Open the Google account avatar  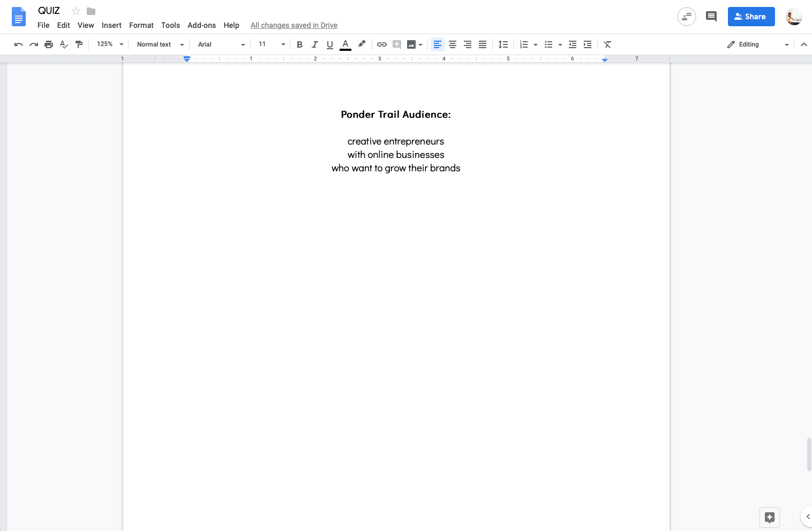794,17
